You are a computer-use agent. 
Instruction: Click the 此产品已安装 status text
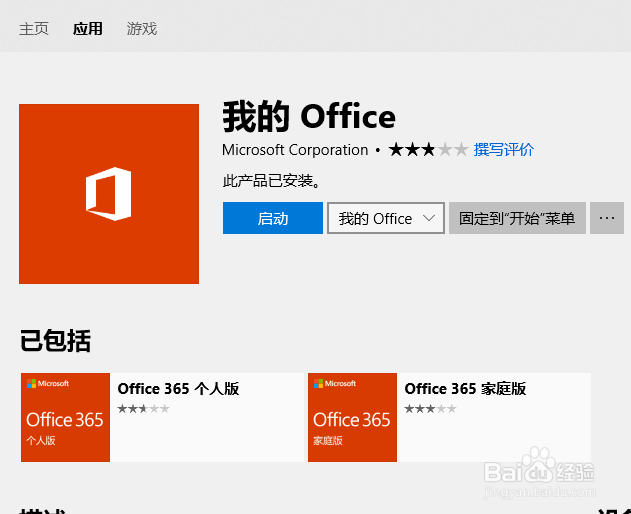pyautogui.click(x=272, y=181)
